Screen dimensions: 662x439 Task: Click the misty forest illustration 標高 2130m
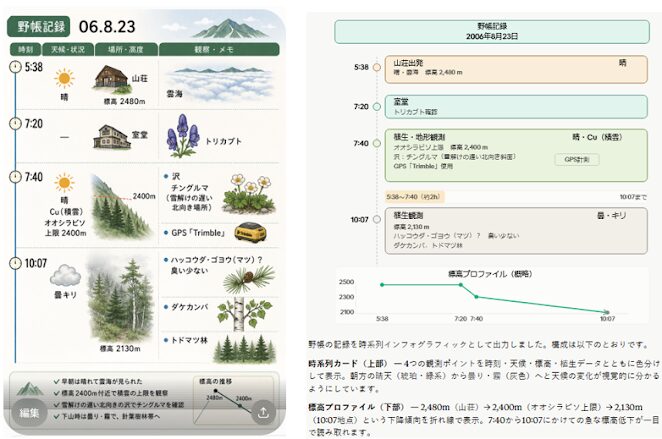pos(120,299)
